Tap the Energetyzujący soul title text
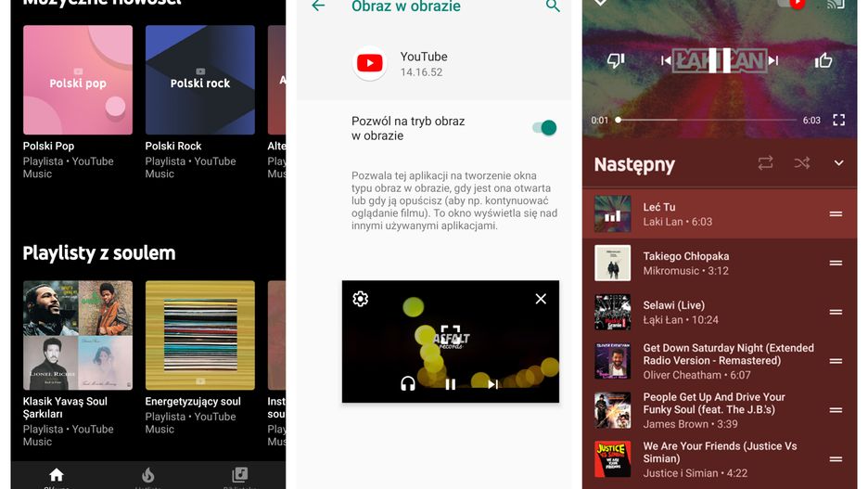 193,402
